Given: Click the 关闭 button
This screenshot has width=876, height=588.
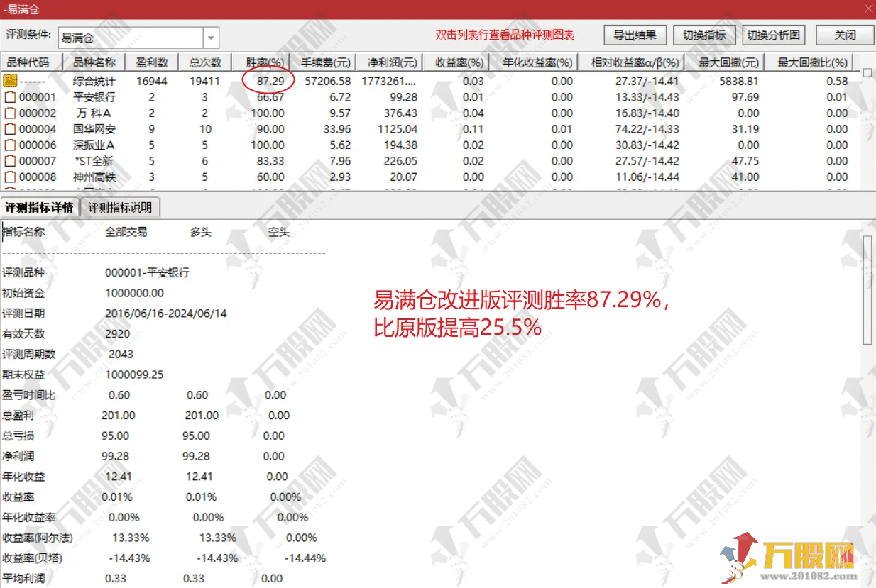Looking at the screenshot, I should [x=845, y=34].
